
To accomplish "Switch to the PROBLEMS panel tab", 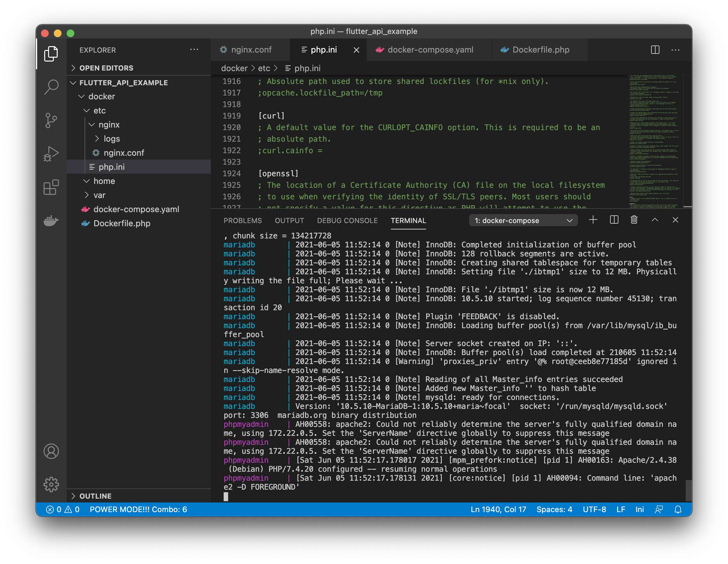I will (242, 220).
